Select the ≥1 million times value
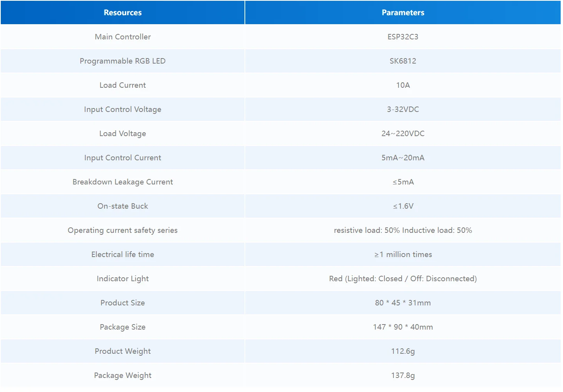The image size is (563, 392). [x=403, y=254]
